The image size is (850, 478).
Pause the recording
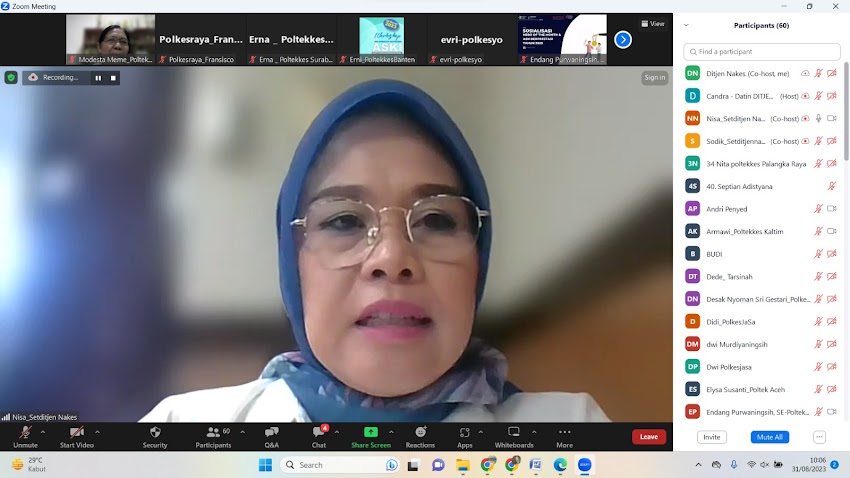(x=98, y=78)
